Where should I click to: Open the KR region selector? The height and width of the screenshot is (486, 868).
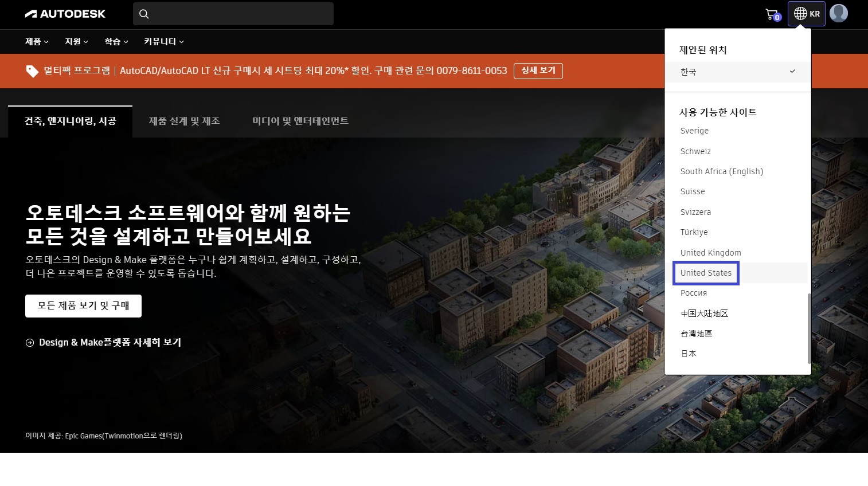807,14
